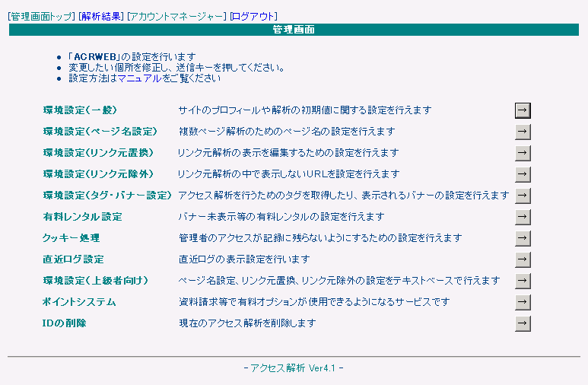Click the 「ACRWEB」の設定を行います bullet text

pyautogui.click(x=132, y=57)
